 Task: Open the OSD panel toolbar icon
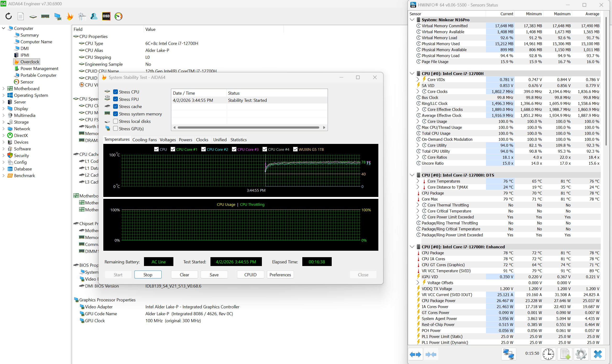106,16
